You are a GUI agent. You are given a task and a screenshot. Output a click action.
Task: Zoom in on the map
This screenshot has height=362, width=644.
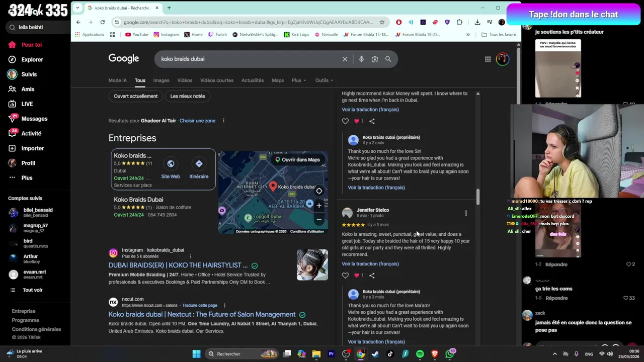click(319, 206)
